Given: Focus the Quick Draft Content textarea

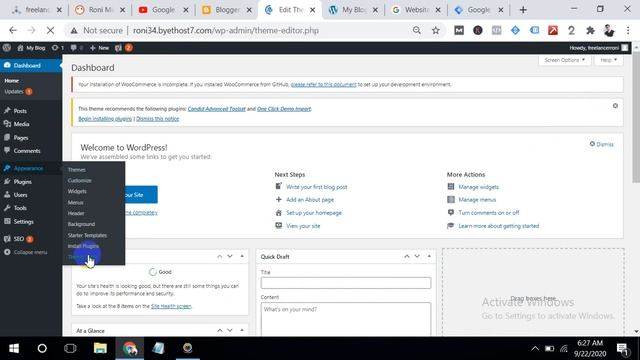Looking at the screenshot, I should [346, 319].
